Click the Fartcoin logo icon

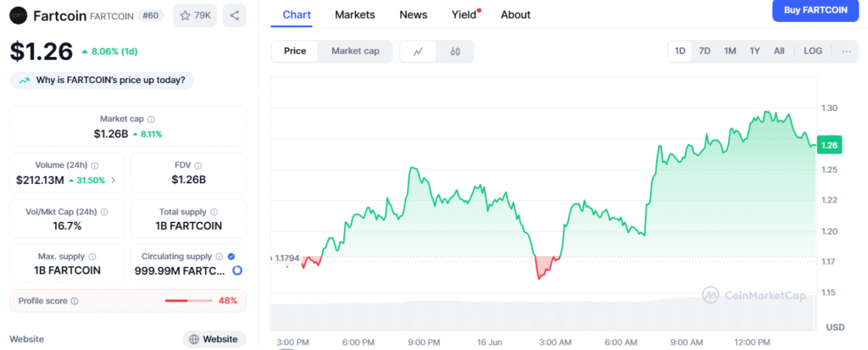tap(19, 15)
